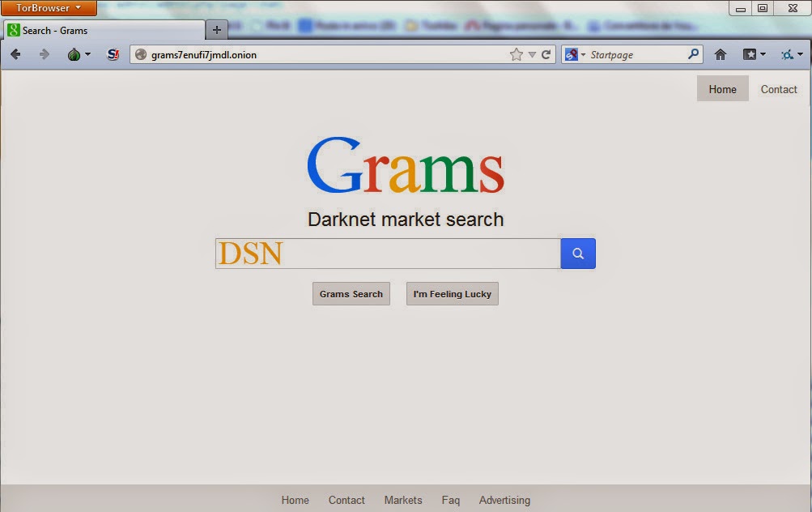Click the Grams logo

[406, 166]
